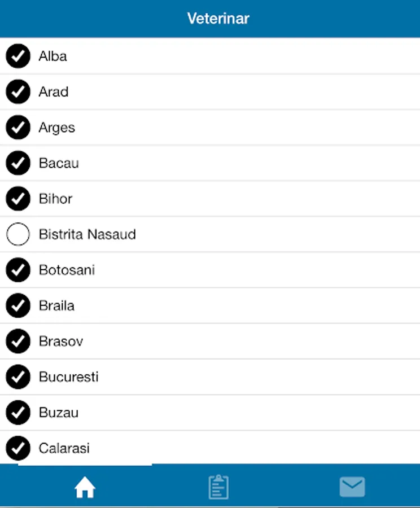Deselect the Bacau checkmark icon

[18, 163]
